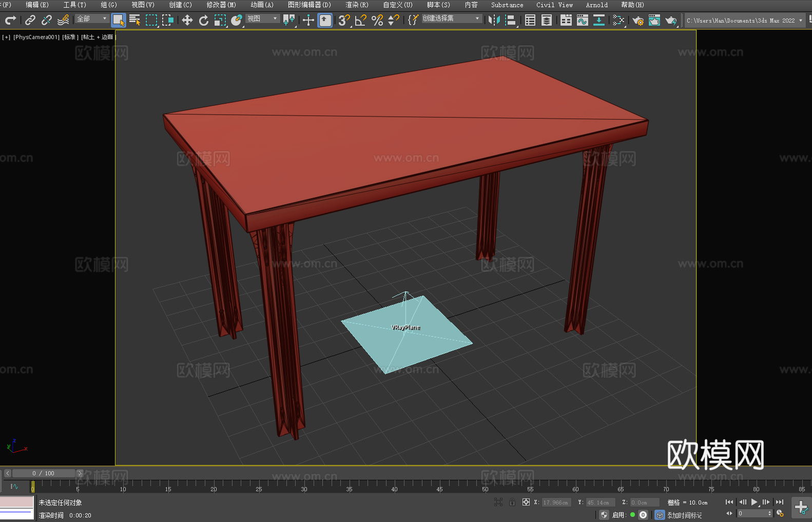Toggle Percent Snap
This screenshot has width=812, height=522.
pos(377,20)
